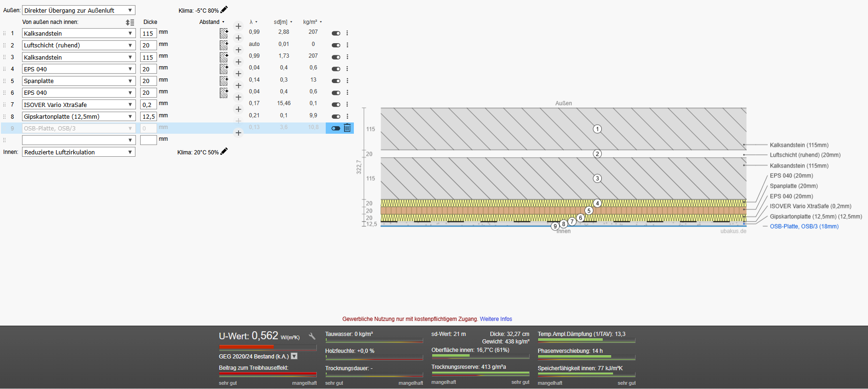Insert layer between Spanplatte and EPS 040 row 6

(238, 85)
